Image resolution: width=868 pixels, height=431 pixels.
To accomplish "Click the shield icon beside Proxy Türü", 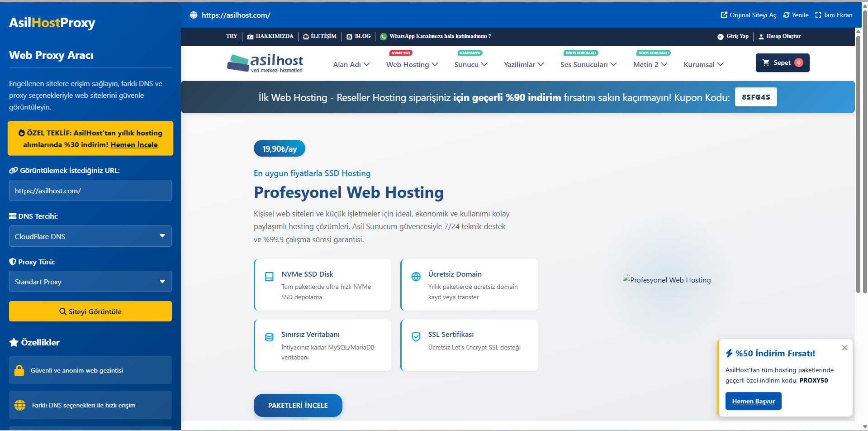I will click(x=13, y=262).
